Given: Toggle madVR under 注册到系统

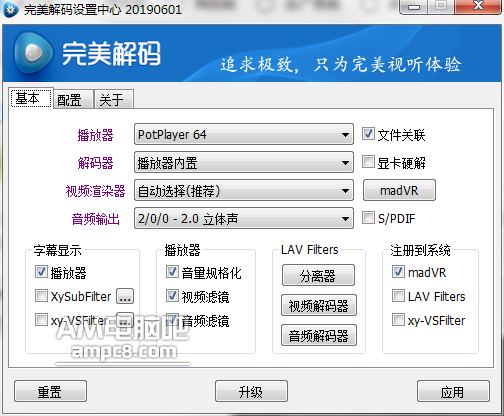Looking at the screenshot, I should [x=398, y=272].
